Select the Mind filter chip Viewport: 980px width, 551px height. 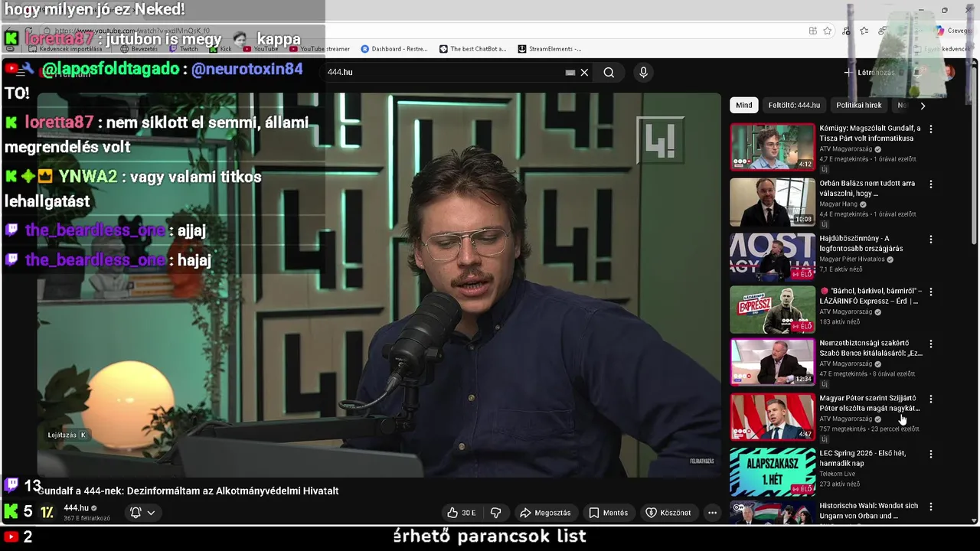coord(744,106)
